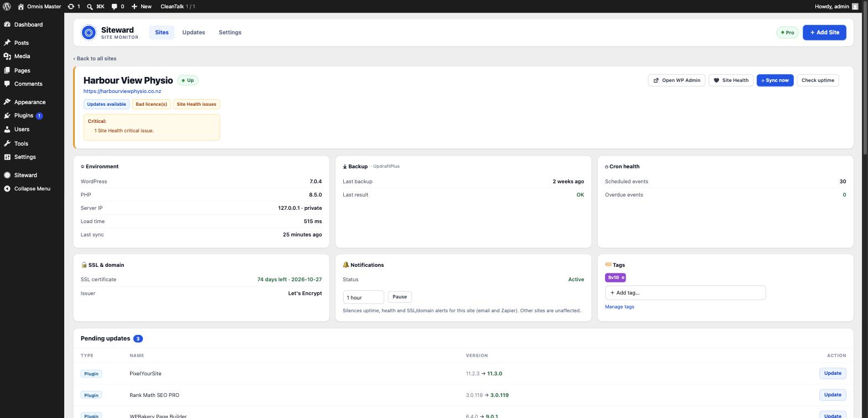
Task: Click the '74 days left · 2026-10-27' SSL value
Action: tap(290, 280)
